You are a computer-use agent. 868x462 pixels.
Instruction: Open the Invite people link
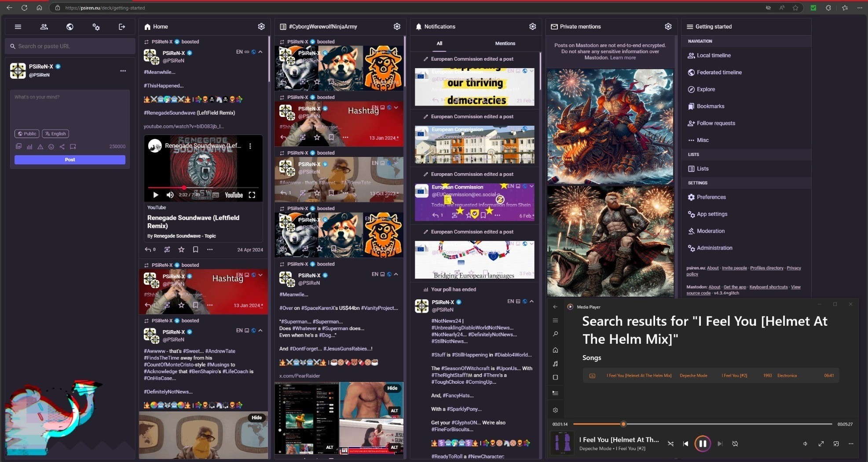[x=734, y=268]
